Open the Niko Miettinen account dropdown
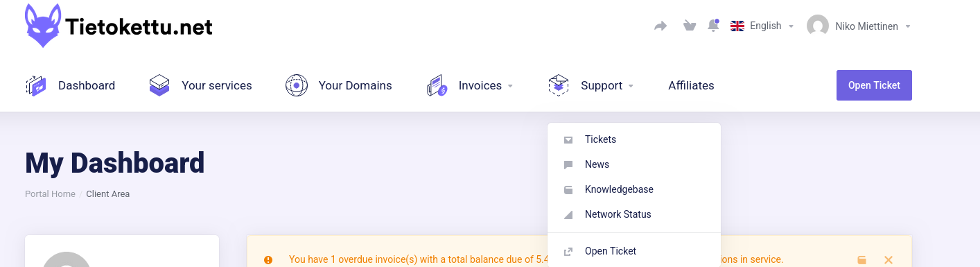Screen dimensions: 980x267 pyautogui.click(x=859, y=26)
